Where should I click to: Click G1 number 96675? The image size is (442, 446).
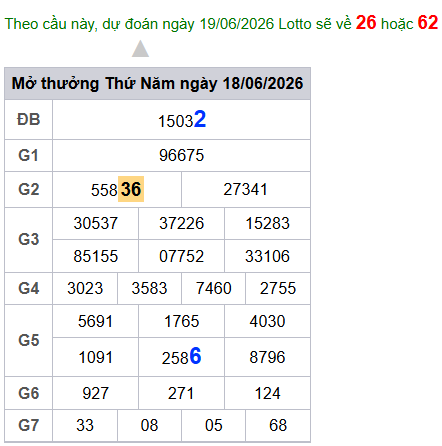coord(181,155)
